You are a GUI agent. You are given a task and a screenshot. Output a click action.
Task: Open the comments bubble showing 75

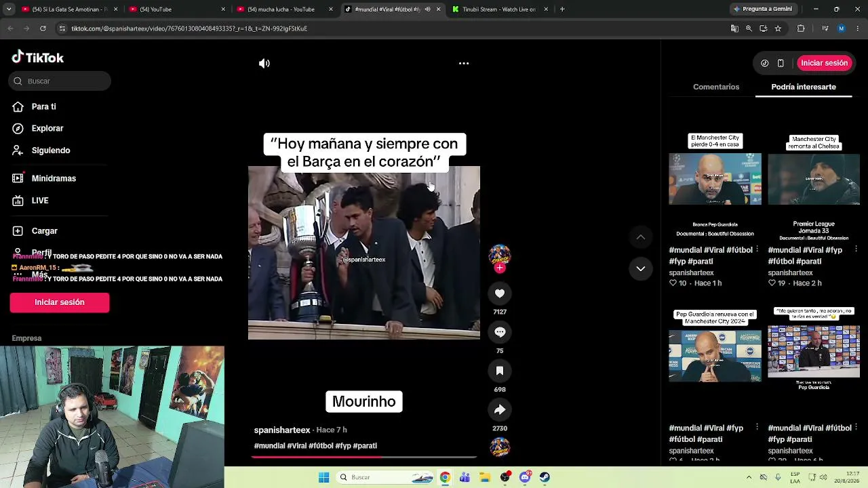[500, 332]
